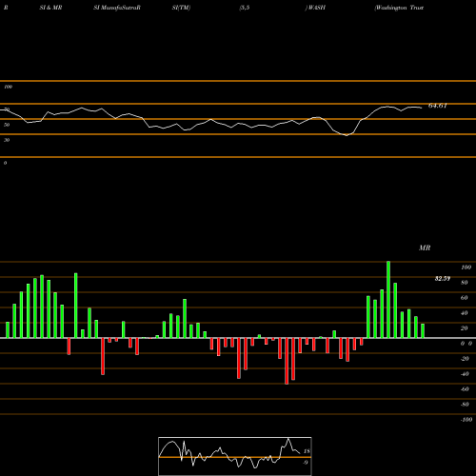476x476 pixels.
Task: Select the 'SI MunafaSutraR' header text
Action: click(117, 8)
